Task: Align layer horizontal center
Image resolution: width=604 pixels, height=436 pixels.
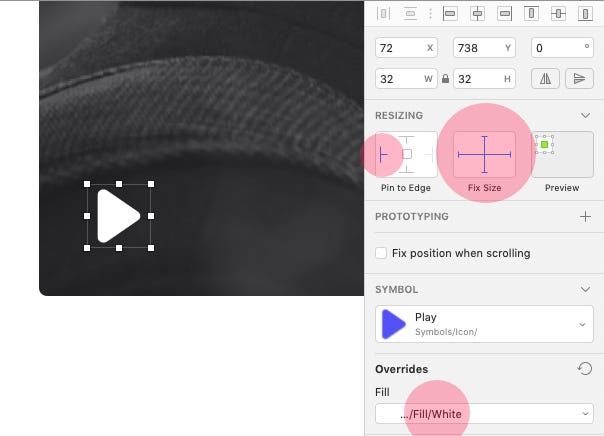Action: tap(477, 14)
